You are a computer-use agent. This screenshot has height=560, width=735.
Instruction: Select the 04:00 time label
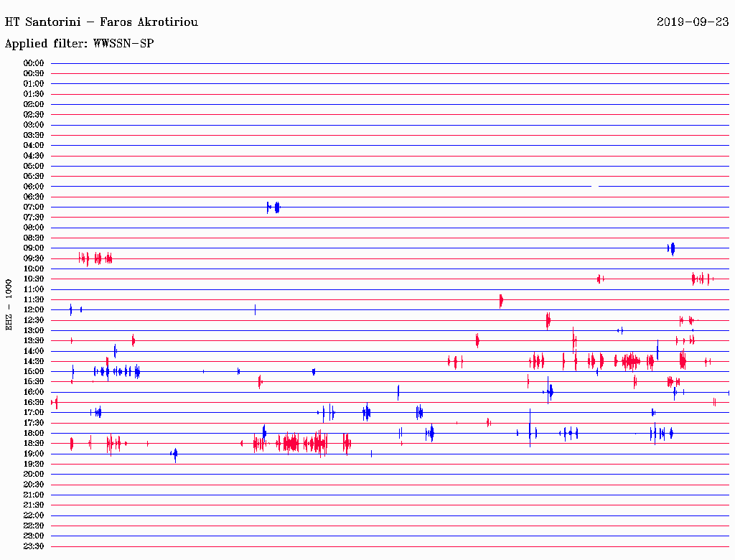pos(34,146)
